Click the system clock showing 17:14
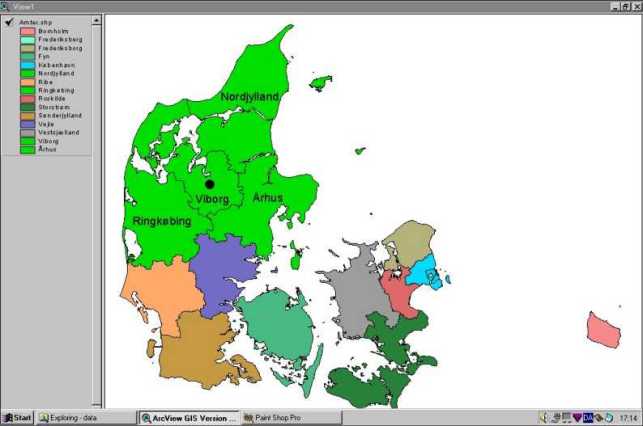This screenshot has height=426, width=643. [x=628, y=418]
